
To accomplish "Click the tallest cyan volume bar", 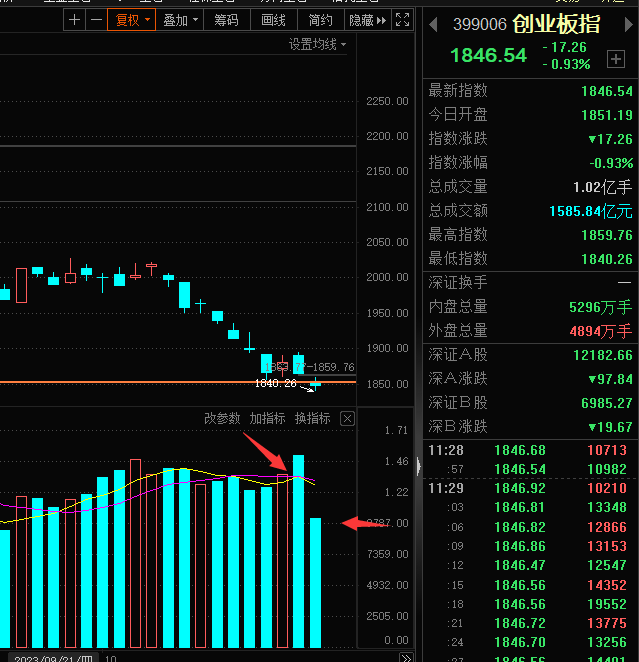I will click(298, 551).
